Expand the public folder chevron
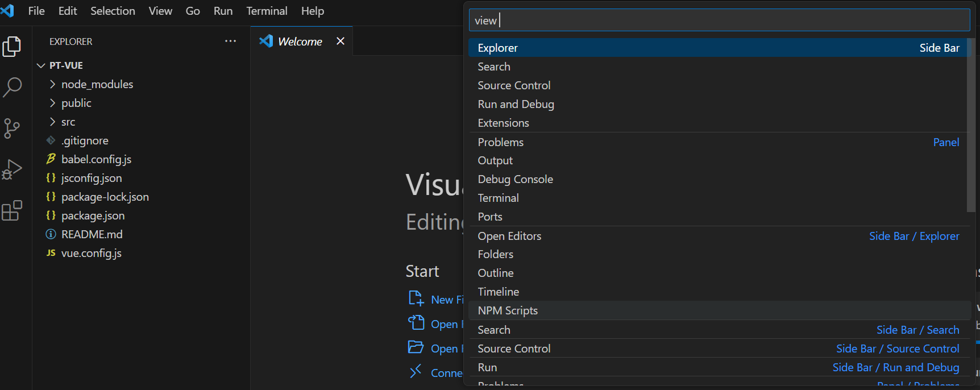Image resolution: width=980 pixels, height=390 pixels. (52, 103)
